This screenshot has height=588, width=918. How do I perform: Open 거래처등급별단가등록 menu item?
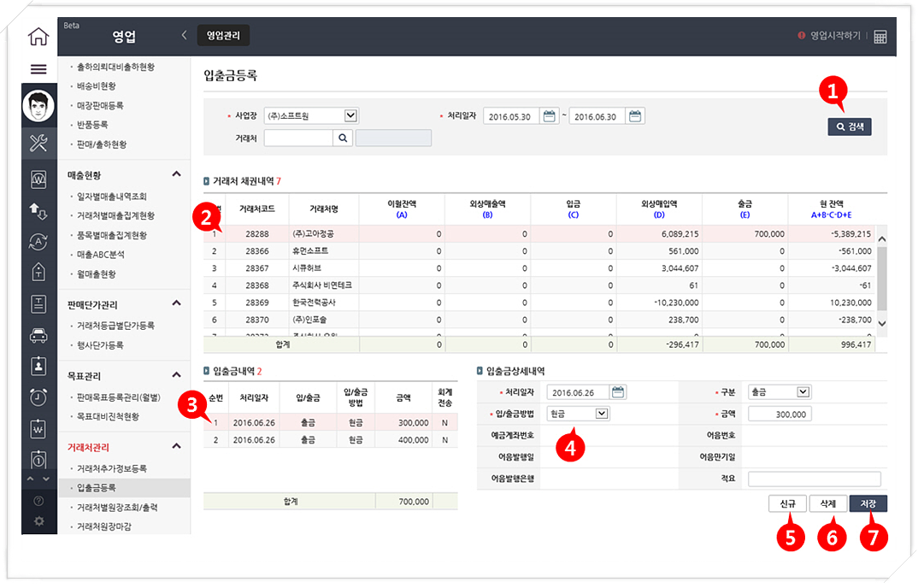(x=116, y=326)
